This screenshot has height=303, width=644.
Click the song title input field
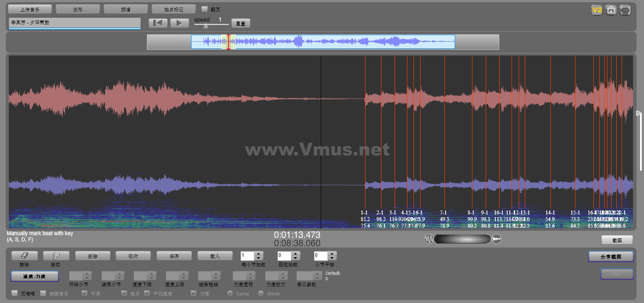[75, 22]
